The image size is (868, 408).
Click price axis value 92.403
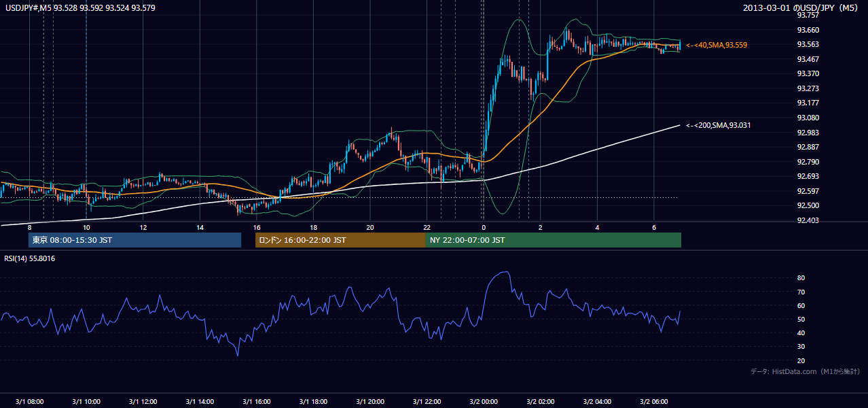(x=808, y=220)
